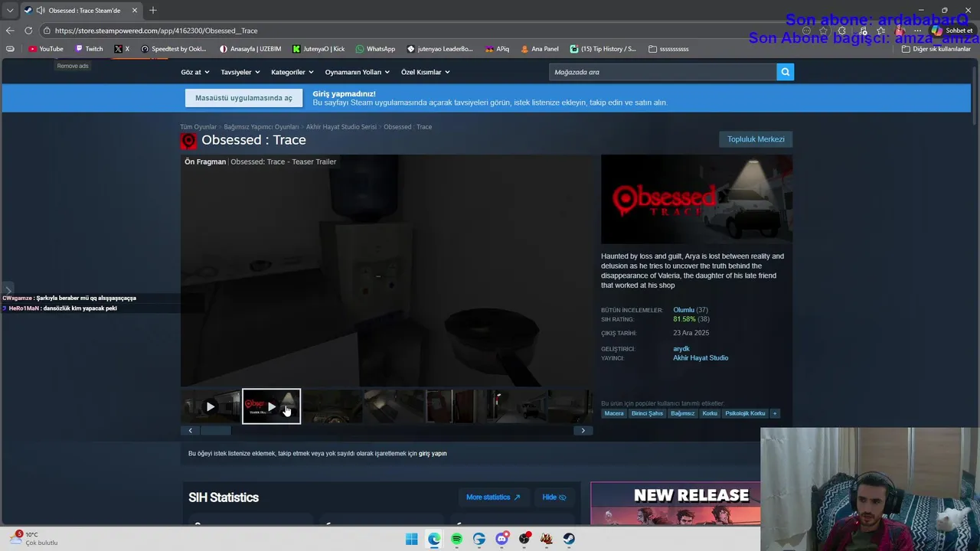Open Spotify from the taskbar

pos(456,539)
